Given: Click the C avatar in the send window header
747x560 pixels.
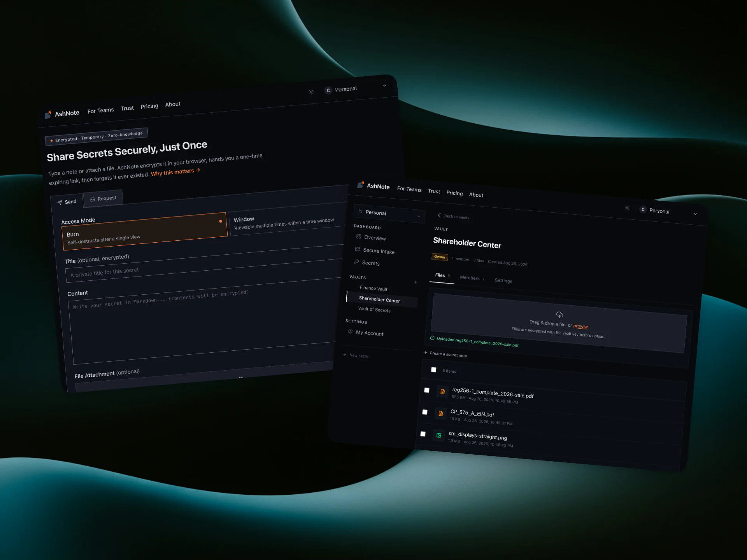Looking at the screenshot, I should tap(328, 91).
